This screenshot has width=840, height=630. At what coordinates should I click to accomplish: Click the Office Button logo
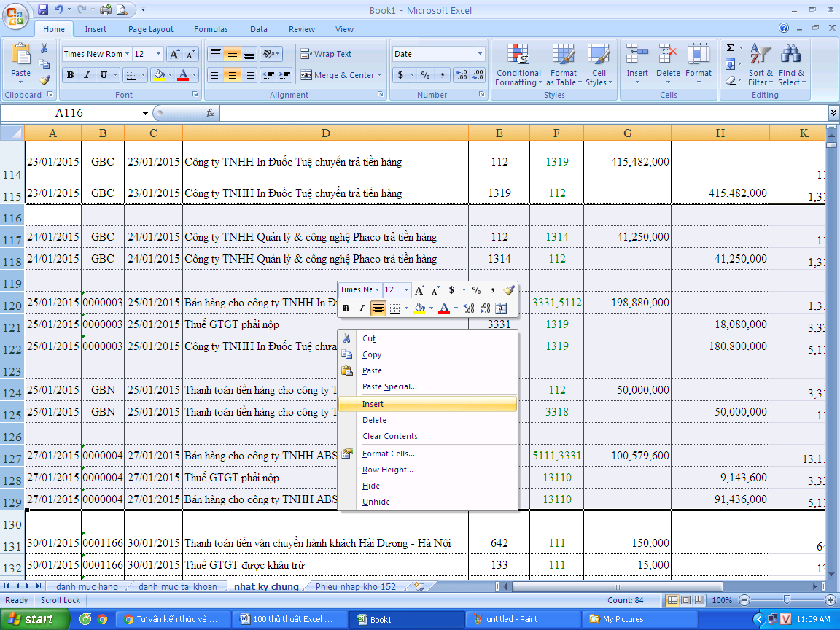[x=16, y=15]
